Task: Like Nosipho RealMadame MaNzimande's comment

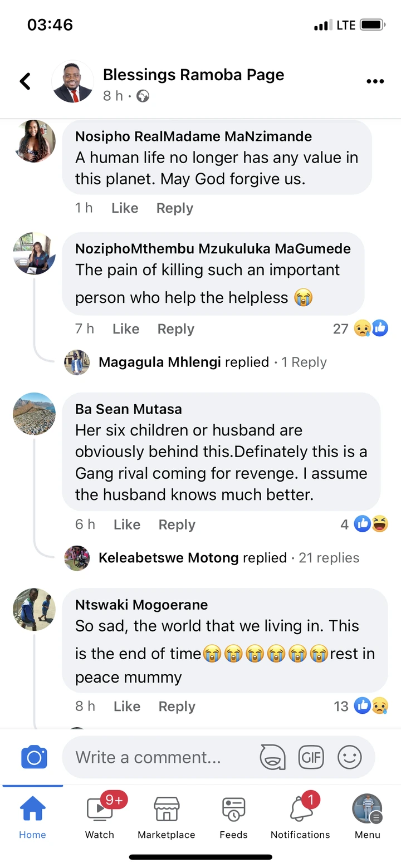Action: (125, 208)
